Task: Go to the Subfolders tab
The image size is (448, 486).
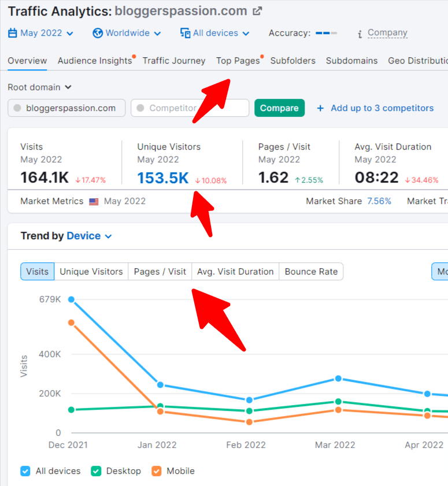Action: point(293,61)
